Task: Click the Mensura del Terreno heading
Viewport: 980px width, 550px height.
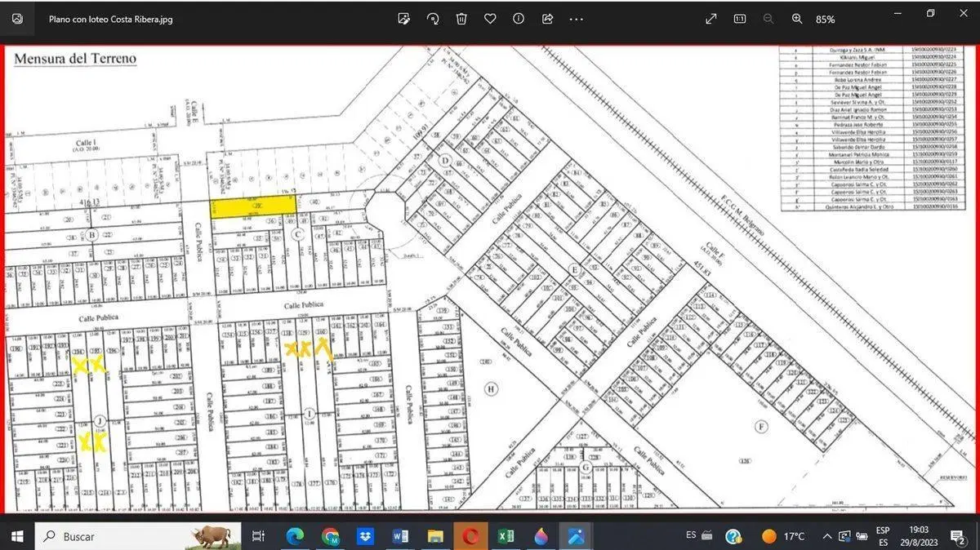Action: pyautogui.click(x=76, y=59)
